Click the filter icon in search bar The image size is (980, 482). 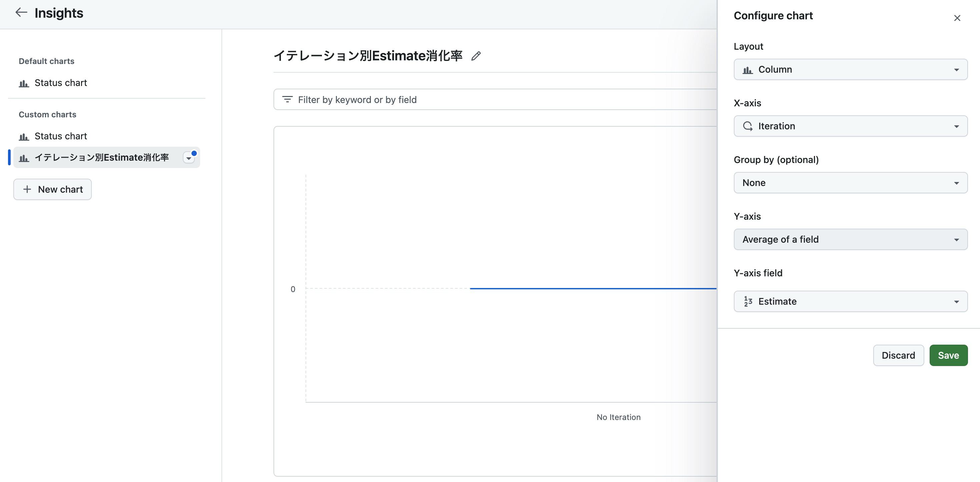287,100
